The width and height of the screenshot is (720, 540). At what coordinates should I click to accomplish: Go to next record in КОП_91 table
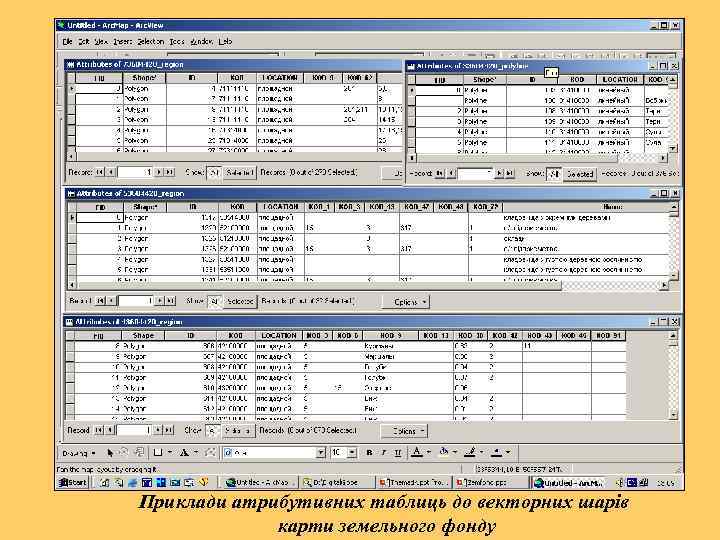coord(158,430)
